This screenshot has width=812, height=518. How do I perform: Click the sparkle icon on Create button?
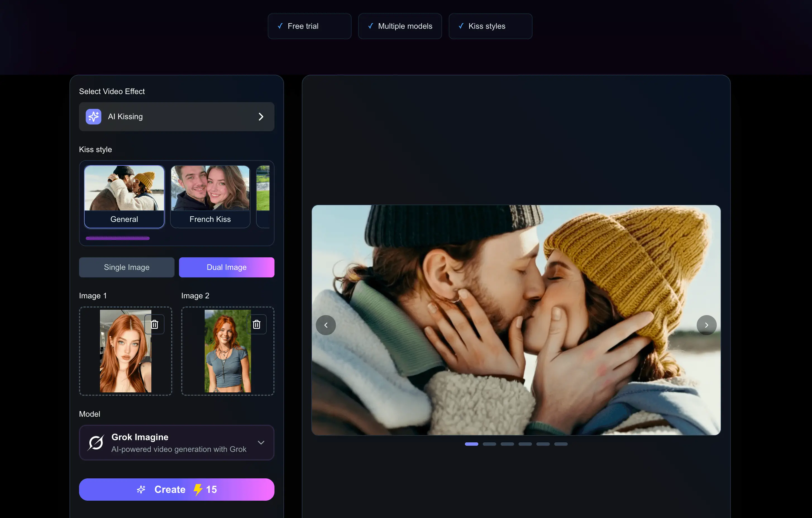[x=141, y=489]
